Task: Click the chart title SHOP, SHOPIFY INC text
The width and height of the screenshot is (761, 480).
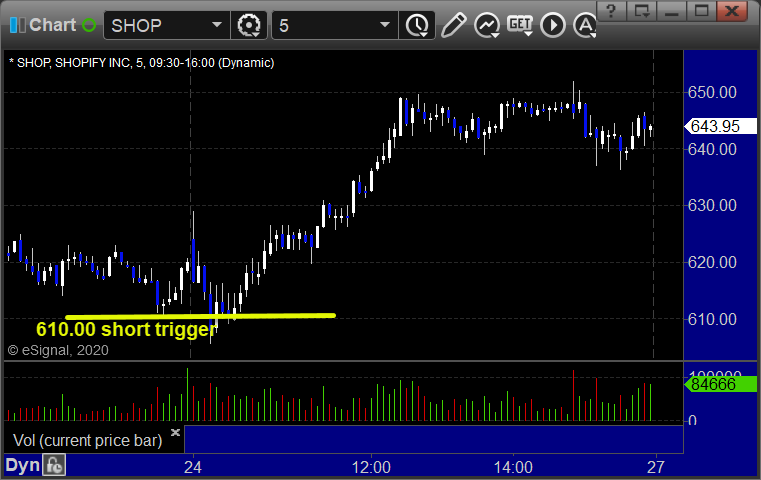Action: coord(141,63)
